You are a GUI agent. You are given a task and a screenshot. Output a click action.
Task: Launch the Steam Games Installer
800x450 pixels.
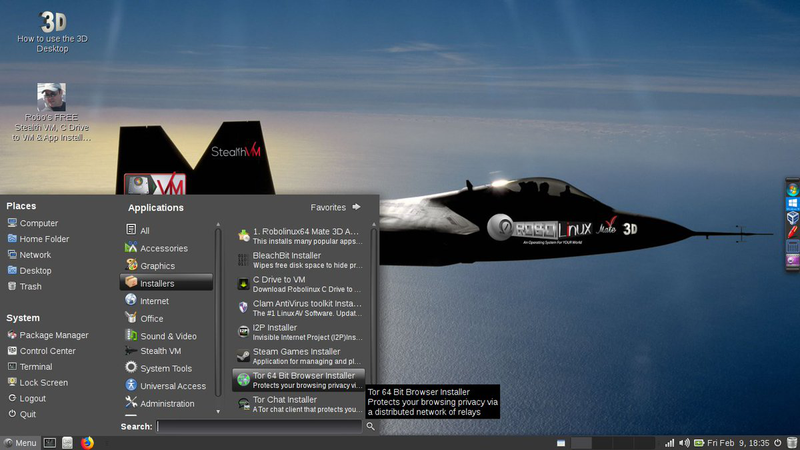[298, 356]
